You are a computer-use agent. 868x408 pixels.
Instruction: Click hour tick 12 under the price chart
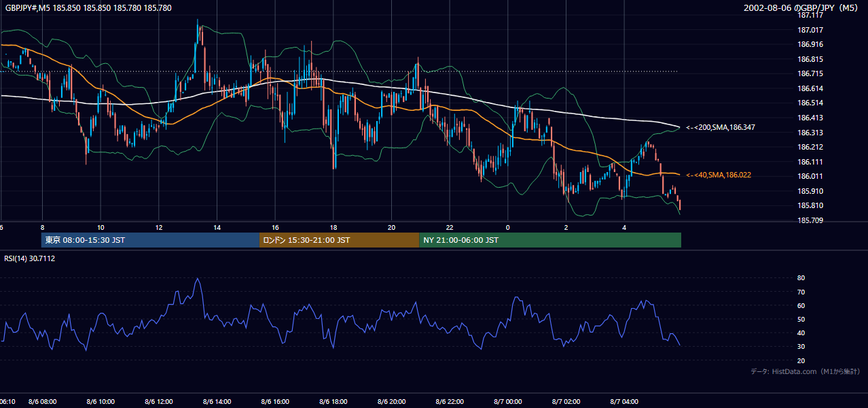[159, 227]
